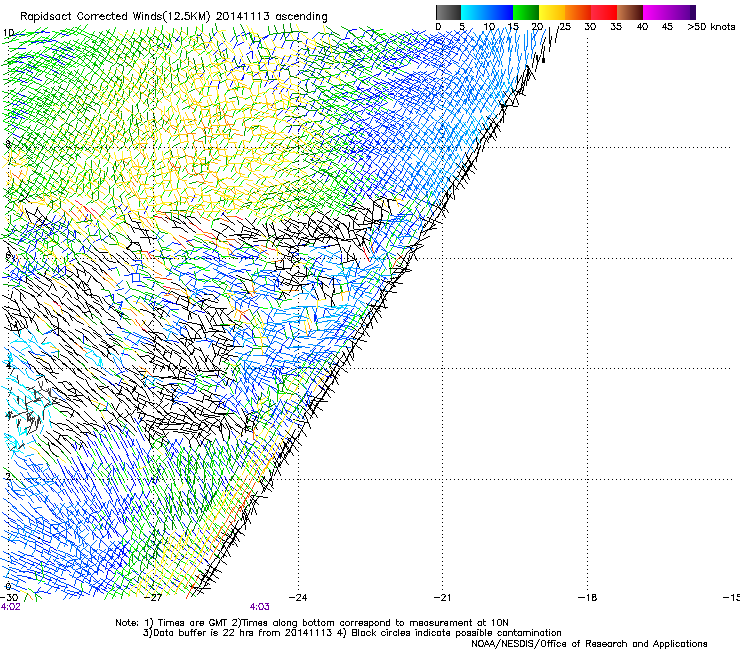The height and width of the screenshot is (650, 740).
Task: Pick the brown 35-40 knots legend swatch
Action: click(x=630, y=12)
